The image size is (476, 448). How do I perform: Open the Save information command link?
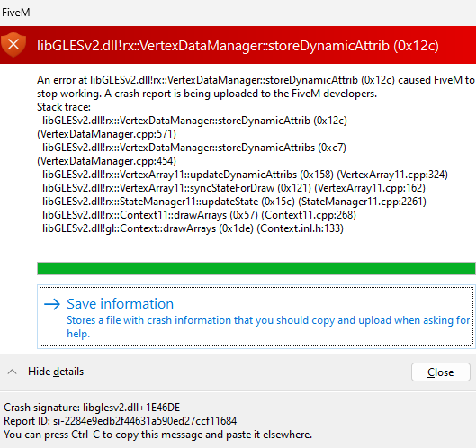coord(255,317)
